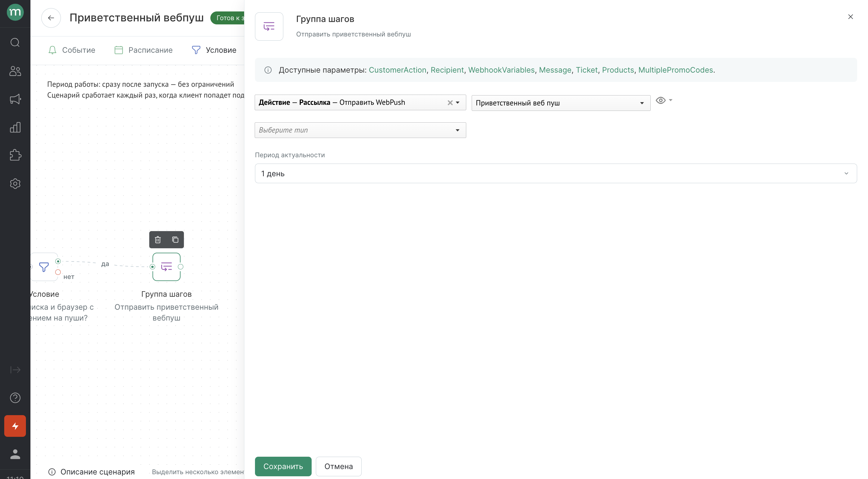Open the user profile icon
This screenshot has height=479, width=868.
15,454
